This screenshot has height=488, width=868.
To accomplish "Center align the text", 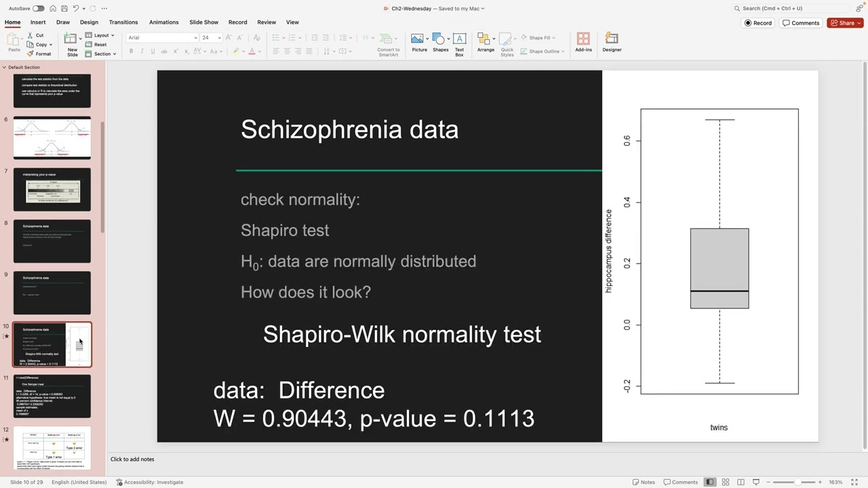I will click(287, 52).
